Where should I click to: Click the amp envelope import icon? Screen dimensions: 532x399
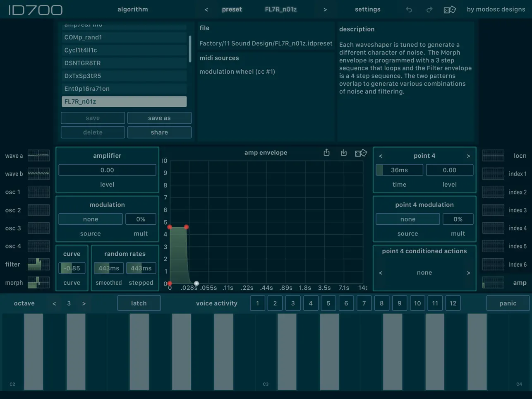click(x=343, y=153)
